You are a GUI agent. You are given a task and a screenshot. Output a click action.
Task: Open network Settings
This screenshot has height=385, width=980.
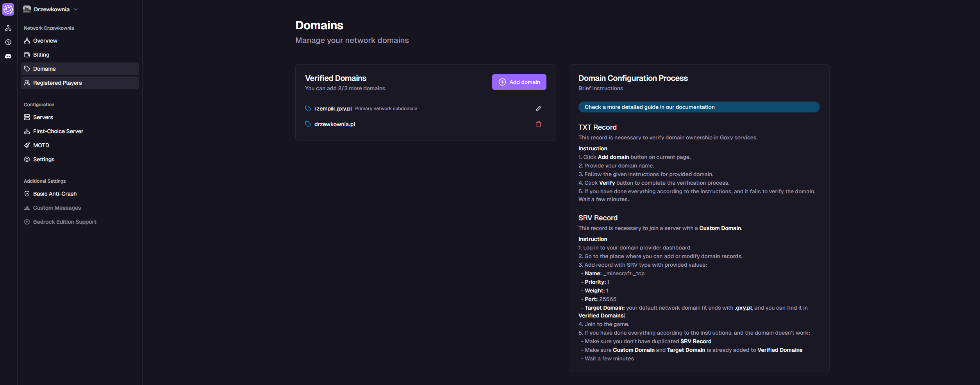(x=44, y=159)
